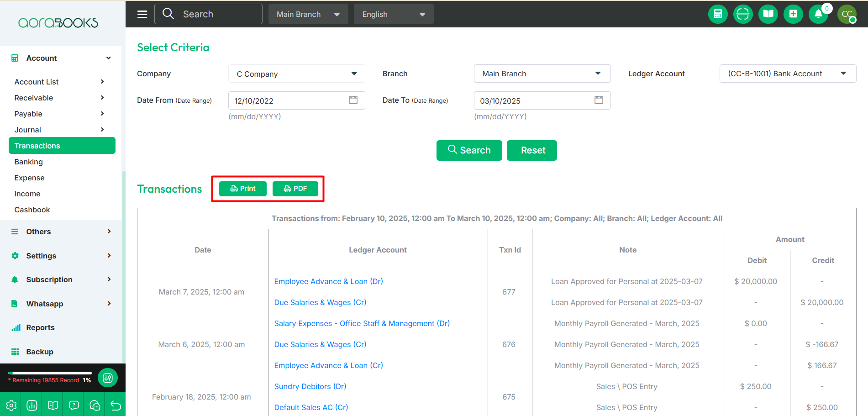
Task: Click the Date To field 03/10/2025
Action: [x=542, y=100]
